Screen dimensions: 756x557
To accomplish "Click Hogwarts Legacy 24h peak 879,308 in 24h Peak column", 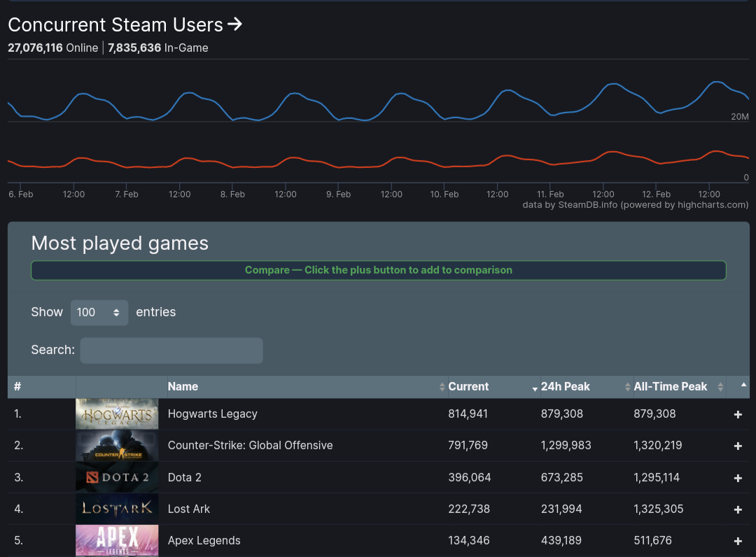I will (x=562, y=414).
